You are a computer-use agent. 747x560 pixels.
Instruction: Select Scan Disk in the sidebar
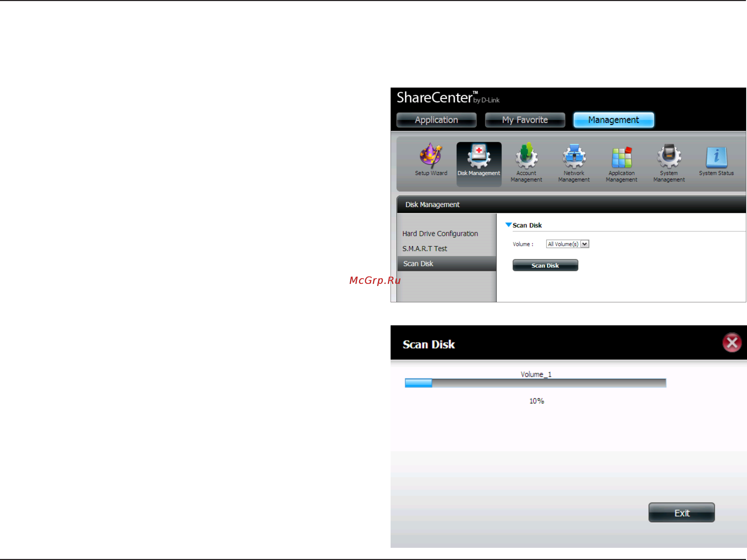(447, 263)
